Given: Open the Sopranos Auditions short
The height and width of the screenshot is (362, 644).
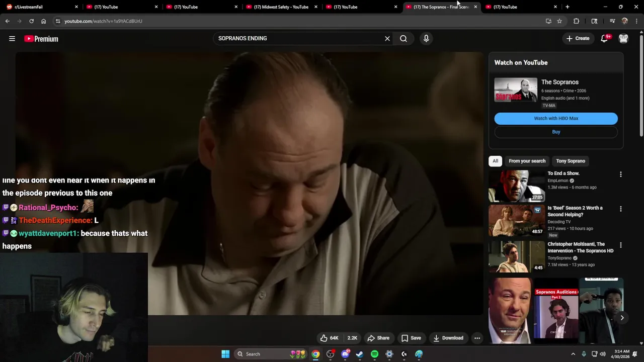Looking at the screenshot, I should (556, 311).
